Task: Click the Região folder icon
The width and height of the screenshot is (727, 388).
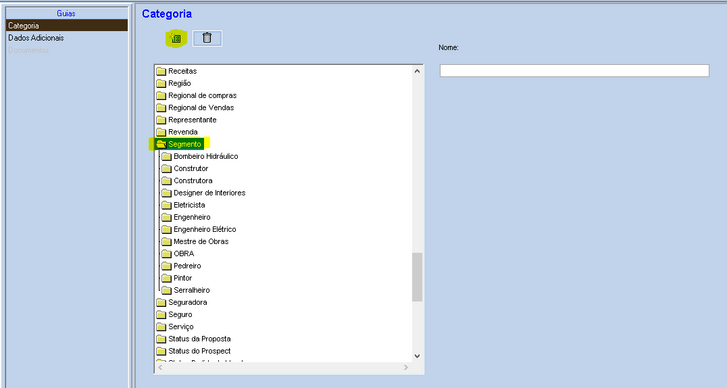Action: (x=161, y=83)
